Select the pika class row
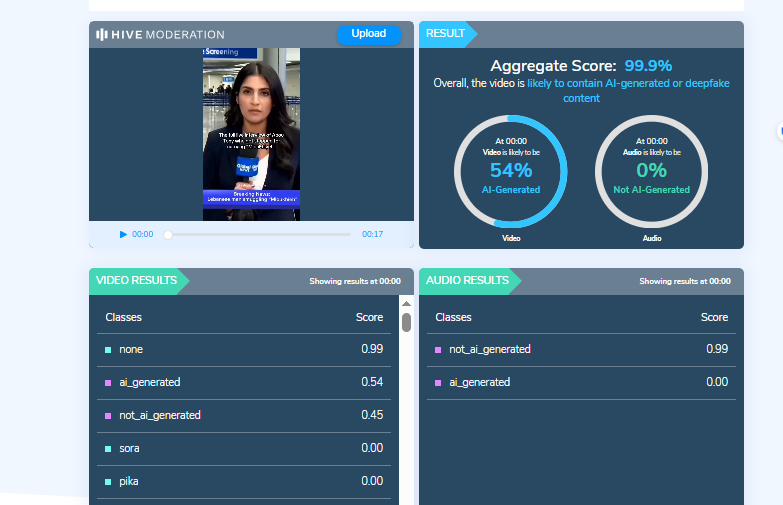The height and width of the screenshot is (505, 783). click(x=244, y=481)
